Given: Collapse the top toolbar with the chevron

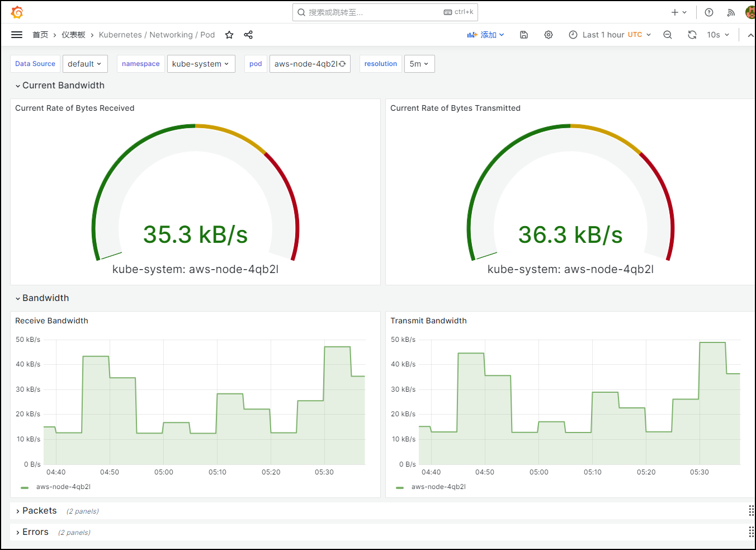Looking at the screenshot, I should click(750, 35).
